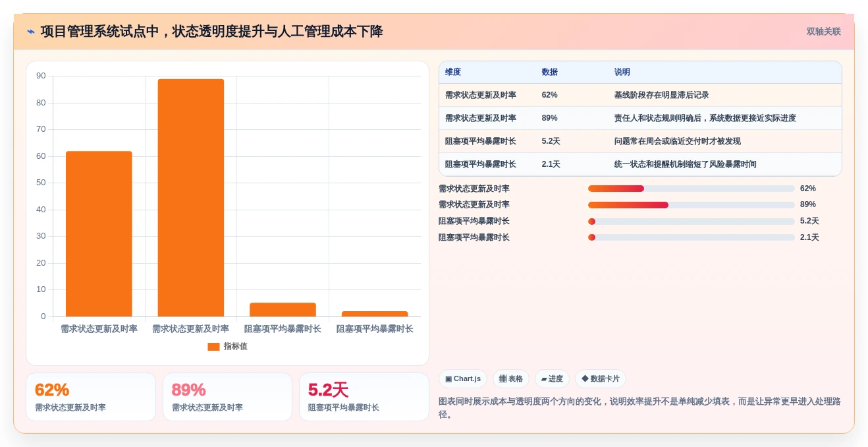
Task: Click the 5.2天 progress bar
Action: pyautogui.click(x=692, y=222)
